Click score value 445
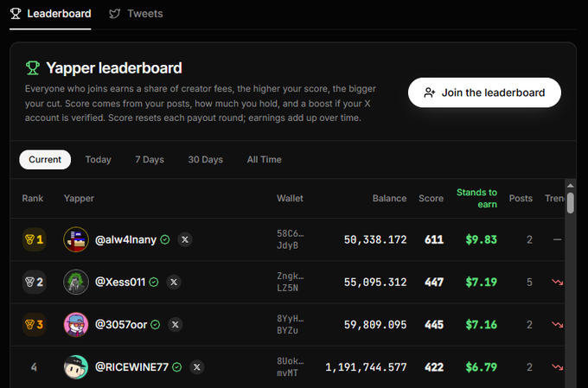 point(434,325)
